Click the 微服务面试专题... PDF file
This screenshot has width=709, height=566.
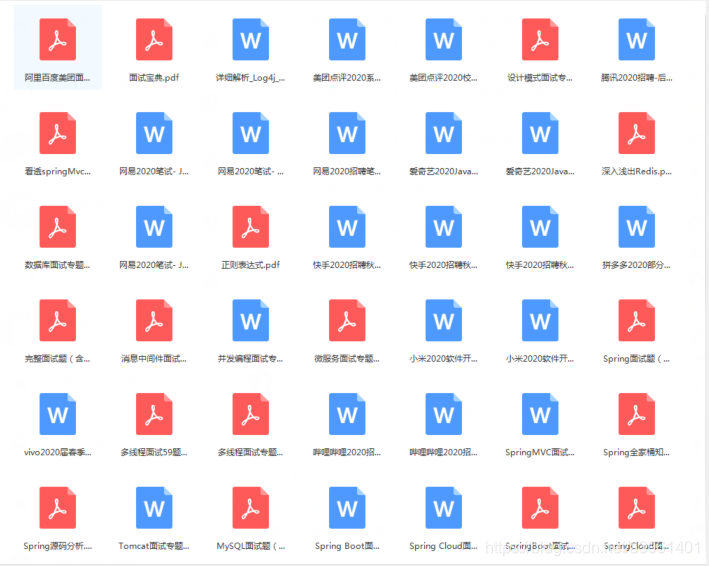click(x=347, y=320)
